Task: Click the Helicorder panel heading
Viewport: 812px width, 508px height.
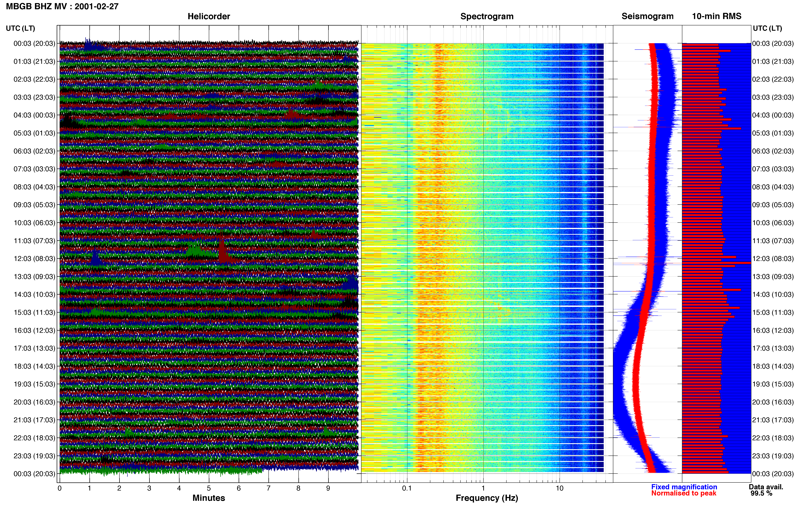Action: coord(209,16)
